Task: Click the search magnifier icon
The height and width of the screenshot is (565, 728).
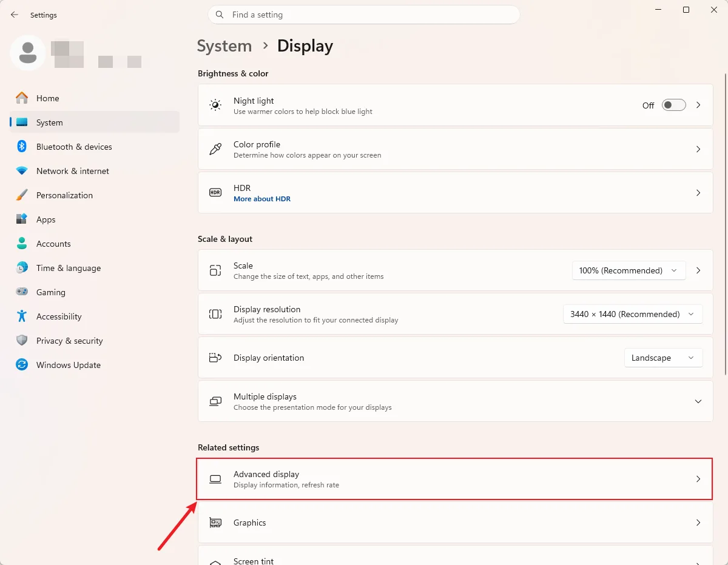Action: point(220,15)
